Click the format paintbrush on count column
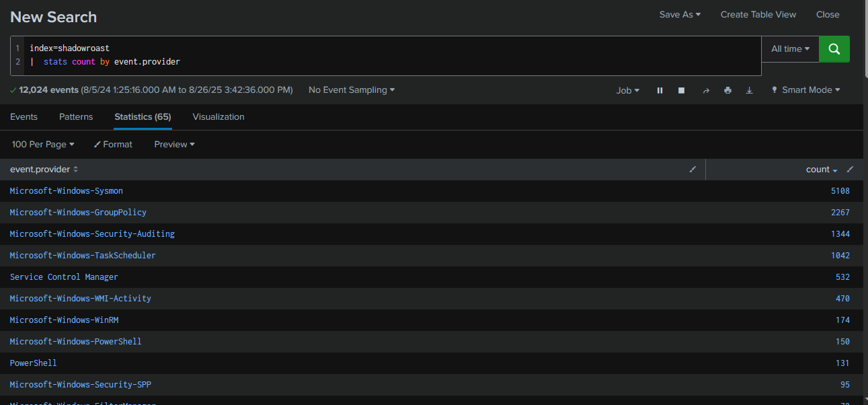 pos(850,170)
